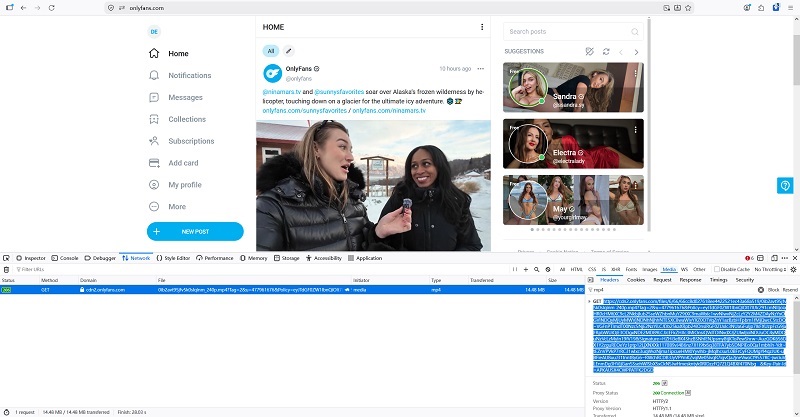This screenshot has width=800, height=417.
Task: Click the Block button
Action: pos(773,290)
